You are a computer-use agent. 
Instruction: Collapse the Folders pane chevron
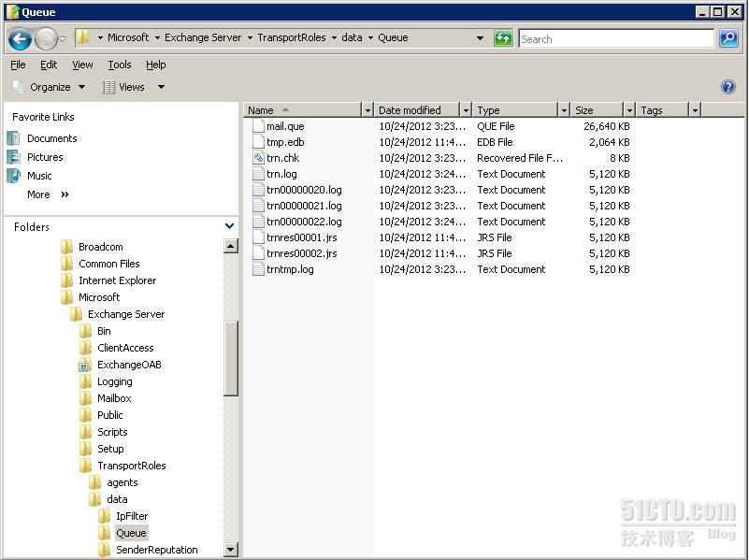(x=229, y=226)
